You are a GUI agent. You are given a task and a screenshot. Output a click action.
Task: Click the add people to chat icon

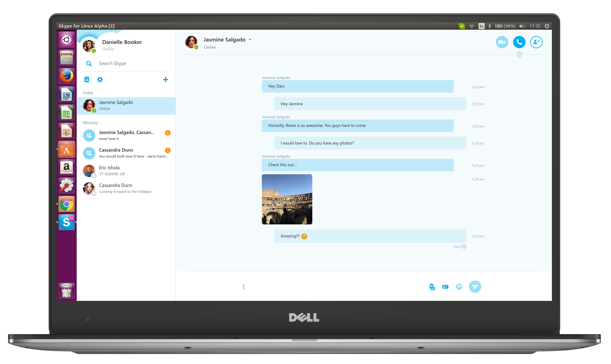(x=536, y=41)
